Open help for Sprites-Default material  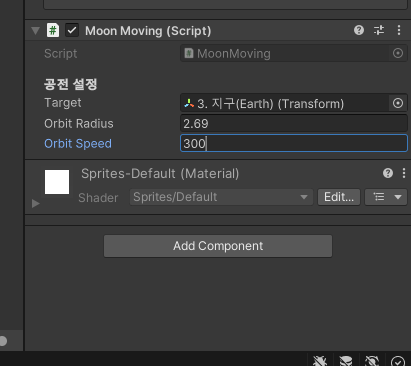point(388,173)
